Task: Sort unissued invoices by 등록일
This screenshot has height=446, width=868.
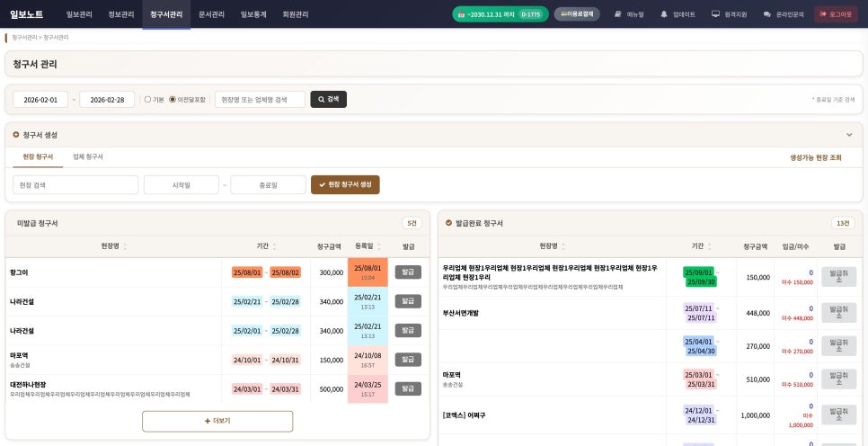Action: point(378,246)
